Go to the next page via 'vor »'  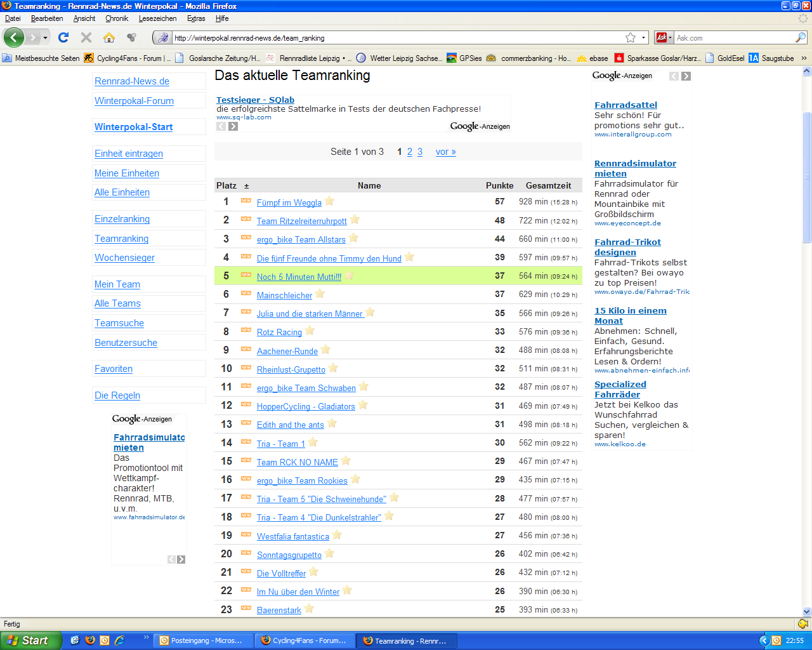445,152
